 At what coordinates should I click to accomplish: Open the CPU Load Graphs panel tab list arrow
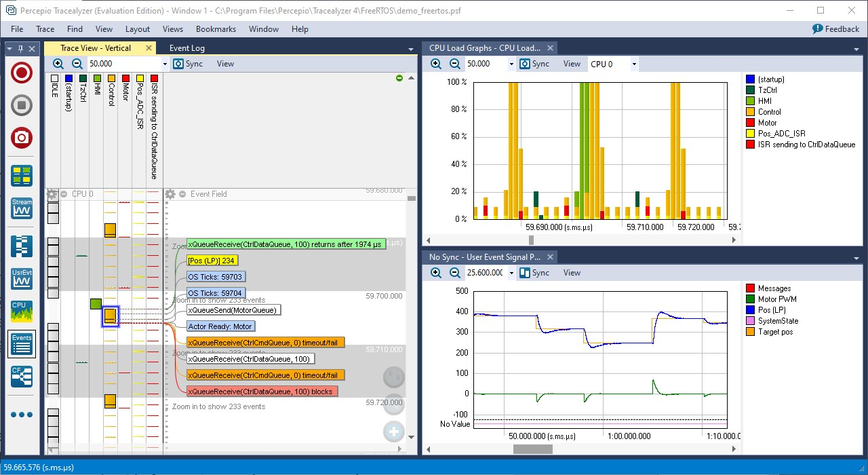point(856,49)
